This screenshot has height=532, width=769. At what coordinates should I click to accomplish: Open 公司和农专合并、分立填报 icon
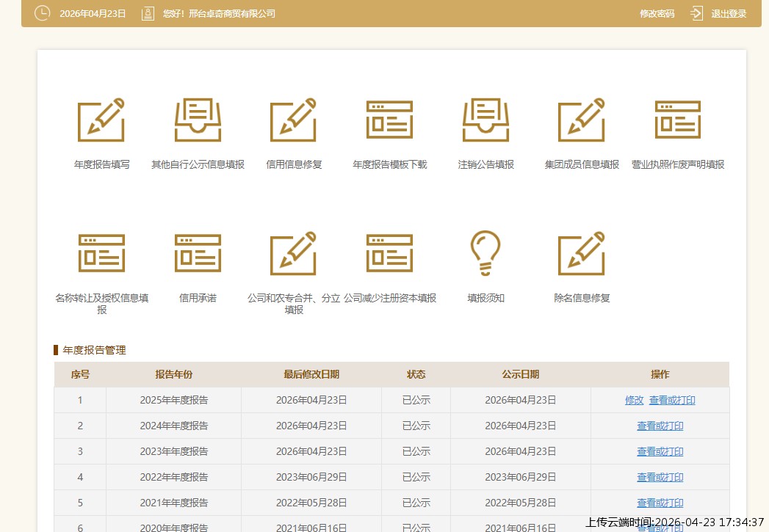pyautogui.click(x=294, y=254)
